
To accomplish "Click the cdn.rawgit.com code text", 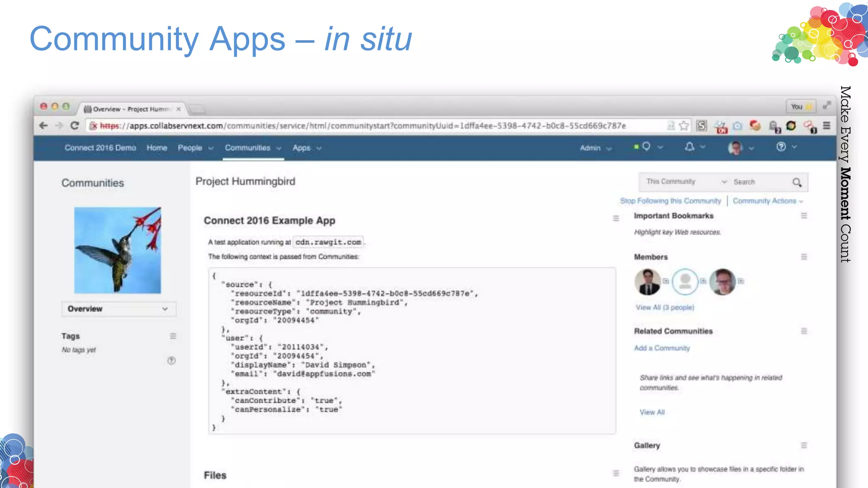I will [x=328, y=242].
